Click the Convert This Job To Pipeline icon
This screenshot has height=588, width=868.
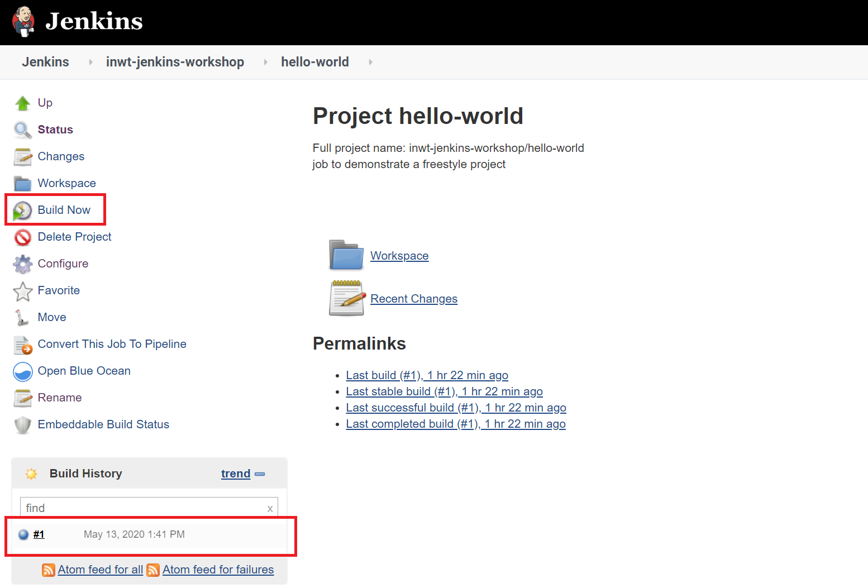(23, 345)
